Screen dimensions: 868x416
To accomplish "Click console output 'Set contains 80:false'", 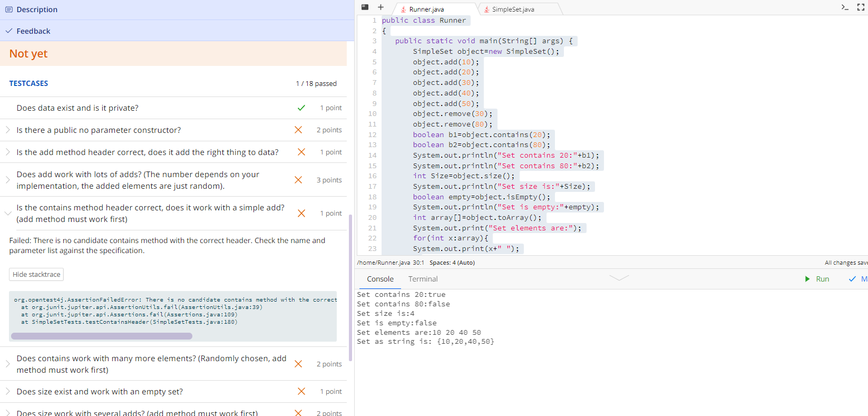I will click(x=403, y=304).
